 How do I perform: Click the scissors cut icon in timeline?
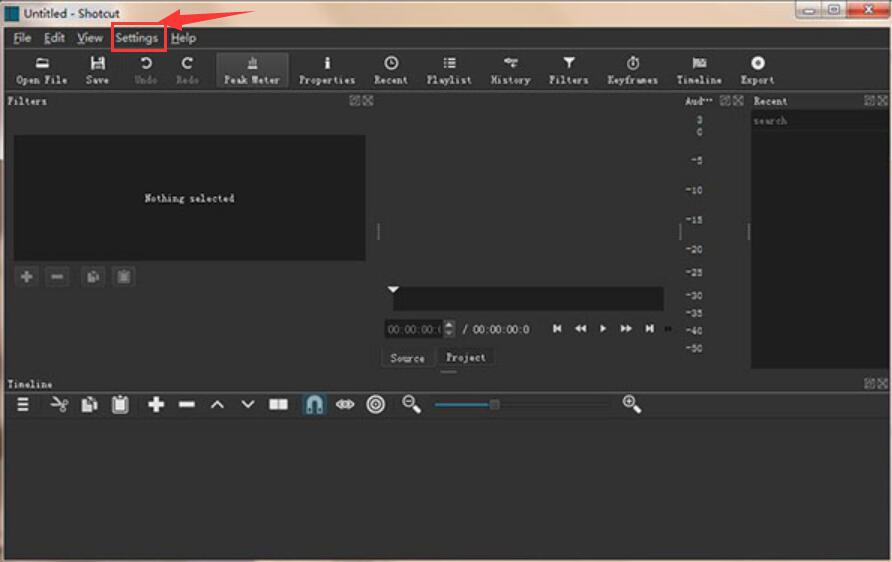[59, 405]
